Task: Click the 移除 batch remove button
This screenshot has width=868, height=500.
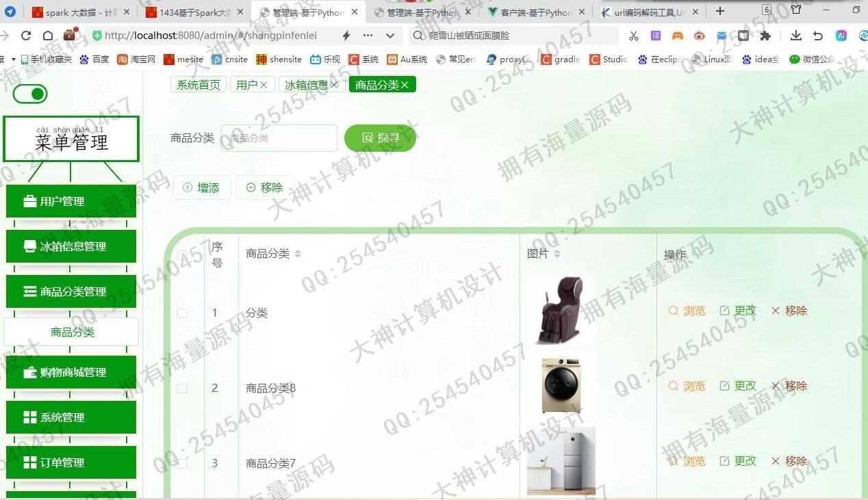Action: pos(264,187)
